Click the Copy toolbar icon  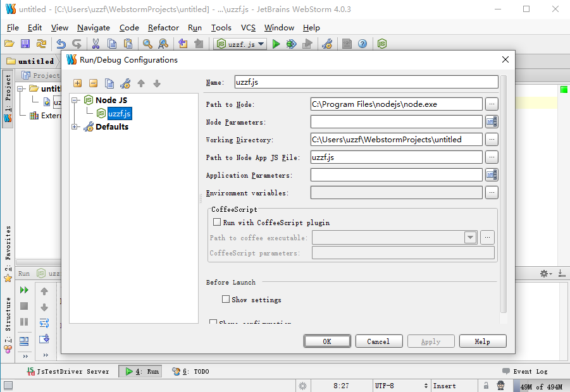pyautogui.click(x=112, y=44)
